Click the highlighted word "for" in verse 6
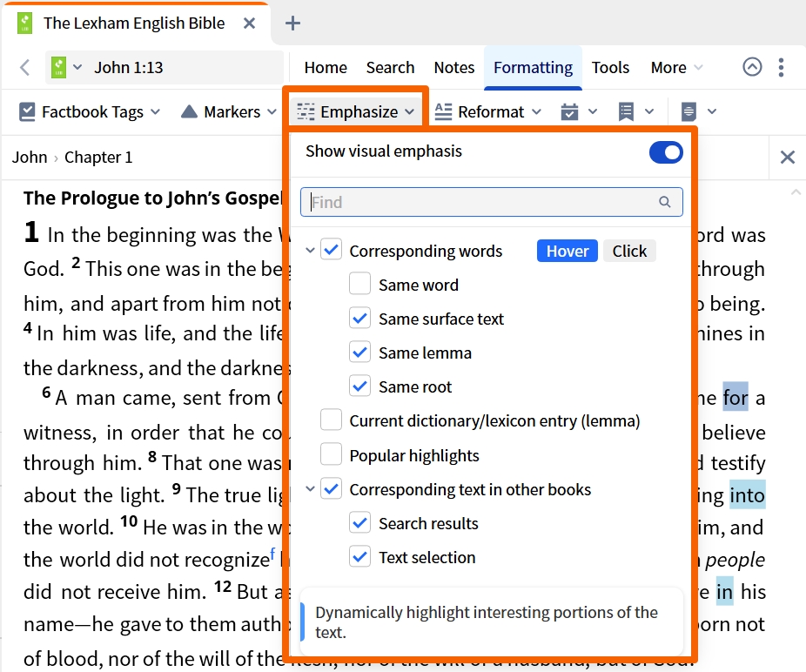Viewport: 806px width, 672px height. tap(735, 397)
